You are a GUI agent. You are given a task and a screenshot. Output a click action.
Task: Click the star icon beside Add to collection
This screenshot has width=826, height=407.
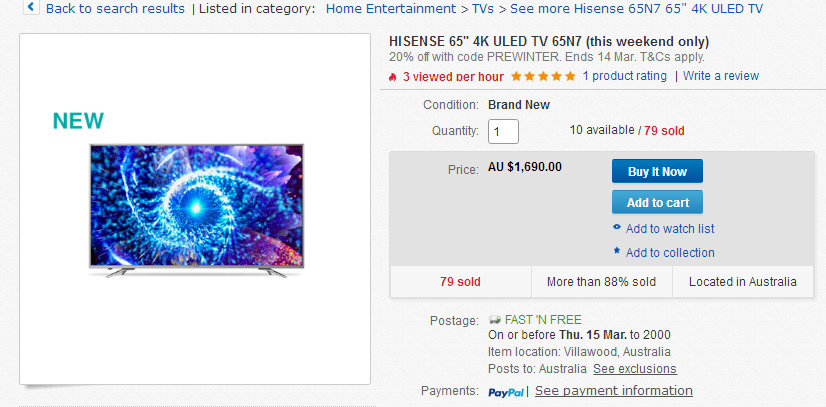click(x=617, y=251)
